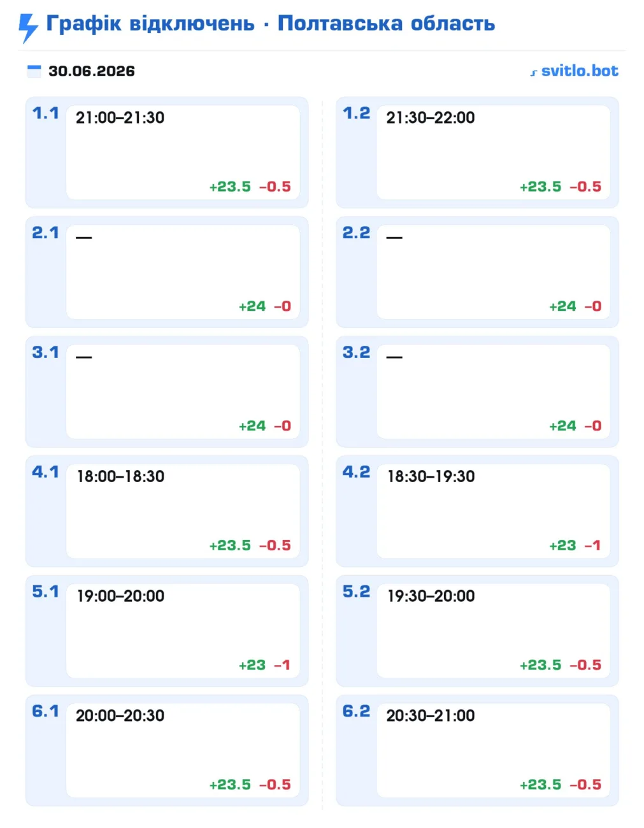644x828 pixels.
Task: Click the +23 −1 totals in queue 4.2
Action: tap(575, 545)
